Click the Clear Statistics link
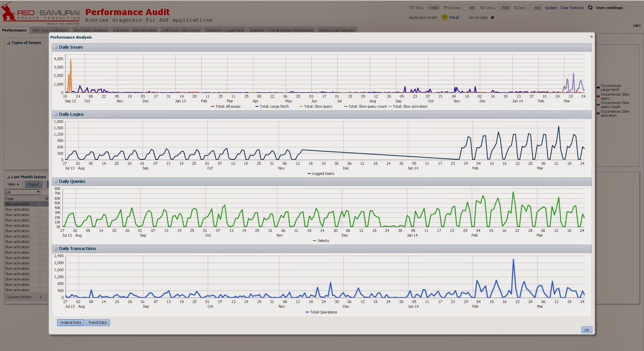 [572, 8]
